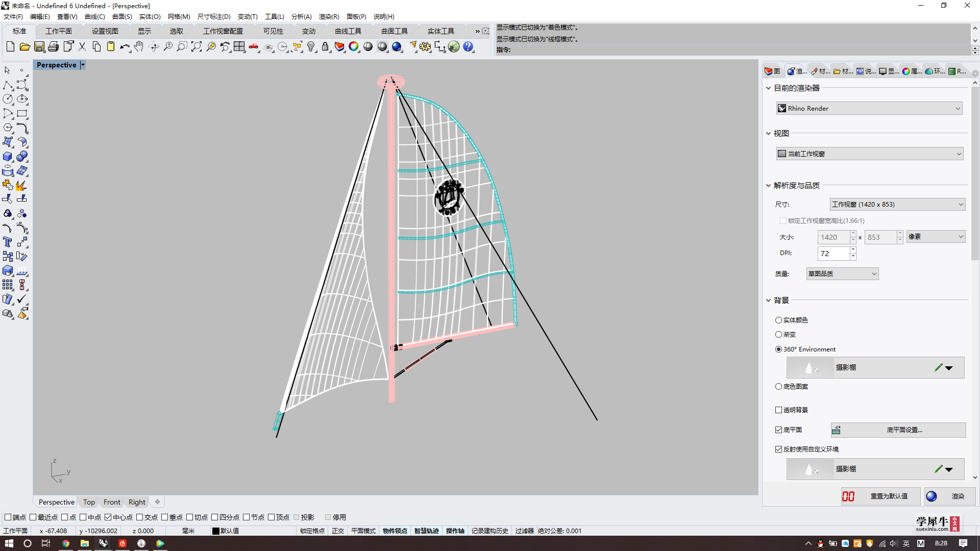
Task: Switch to the 曲线工具 toolbar tab
Action: [348, 32]
